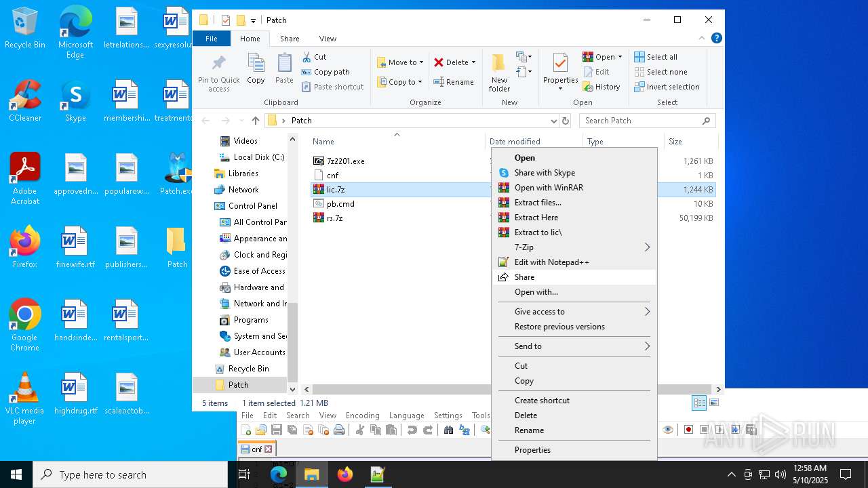Expand the Open dropdown in ribbon
Viewport: 868px width, 488px height.
tap(620, 57)
